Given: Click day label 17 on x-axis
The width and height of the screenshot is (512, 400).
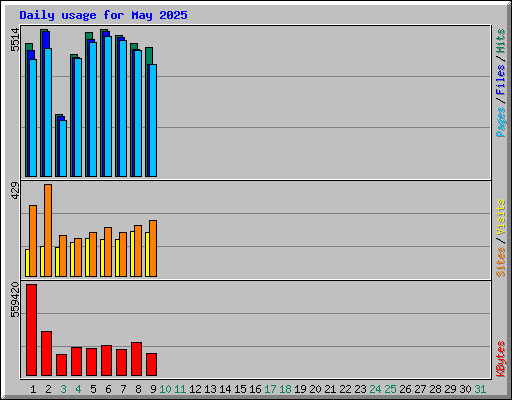Looking at the screenshot, I should click(x=270, y=389).
